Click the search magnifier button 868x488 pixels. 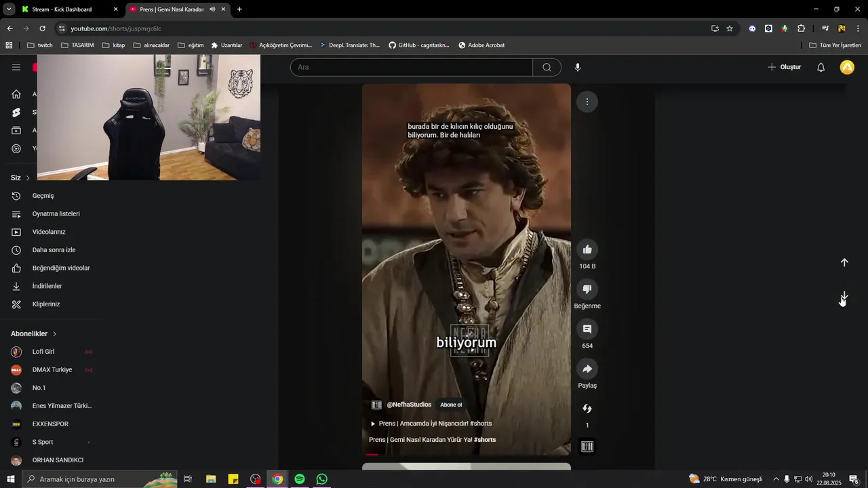(x=547, y=67)
